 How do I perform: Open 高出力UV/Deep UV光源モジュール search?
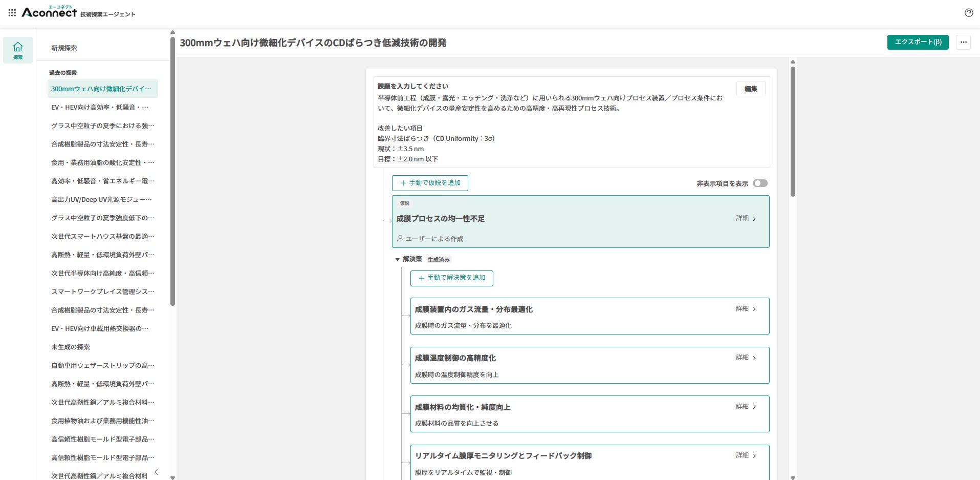[x=101, y=199]
